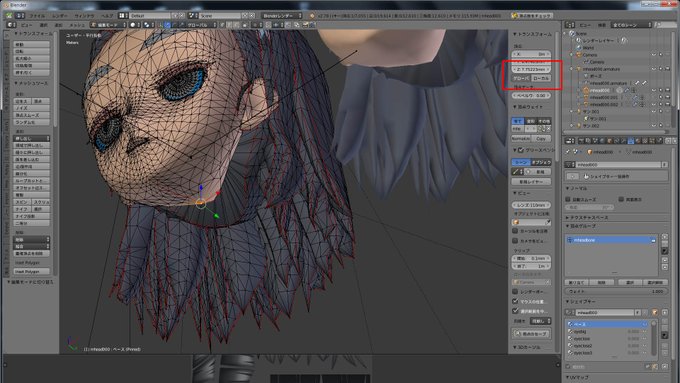Open the ファイル (File) menu
The width and height of the screenshot is (680, 383).
click(37, 16)
